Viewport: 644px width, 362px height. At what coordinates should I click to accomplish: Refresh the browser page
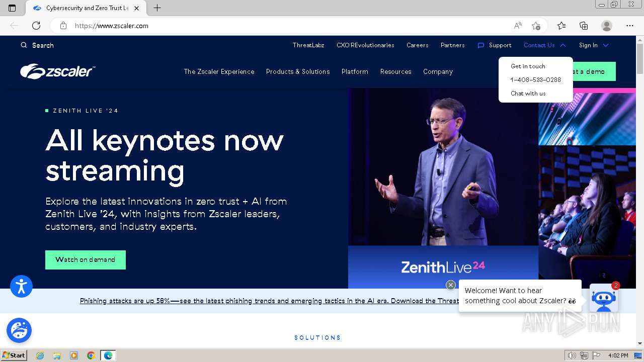tap(36, 26)
